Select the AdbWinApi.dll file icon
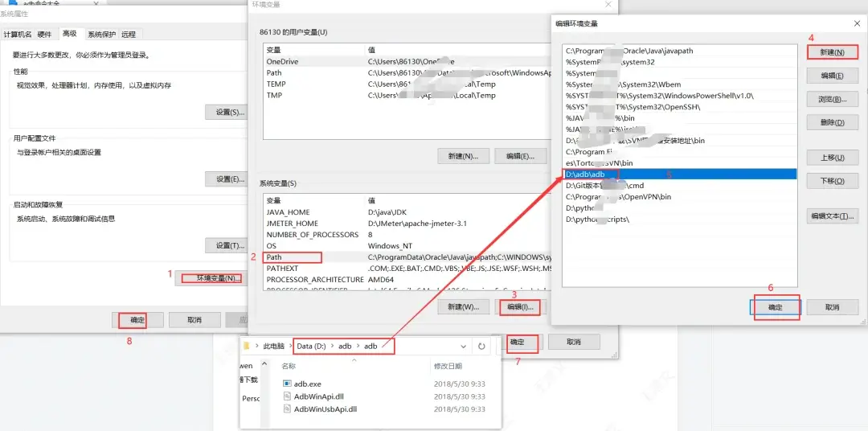868x431 pixels. (x=288, y=397)
